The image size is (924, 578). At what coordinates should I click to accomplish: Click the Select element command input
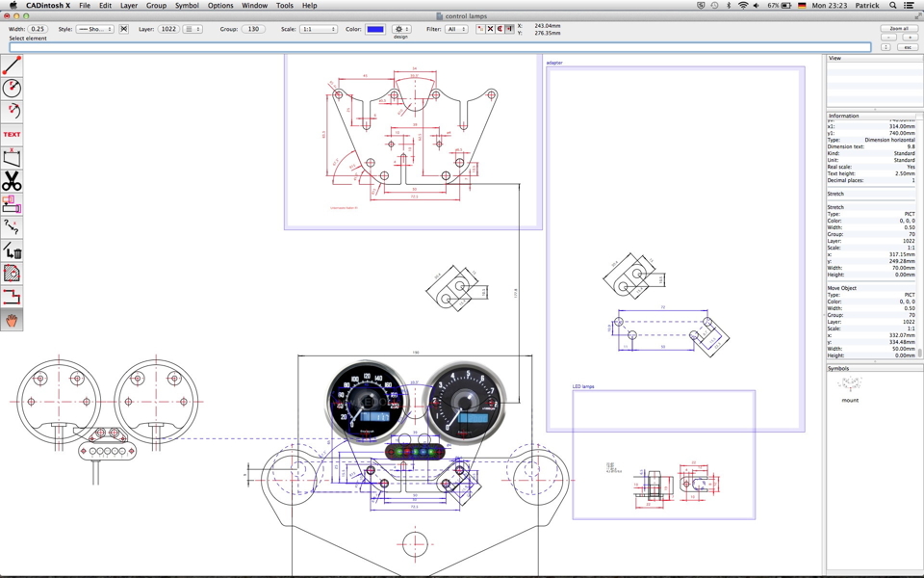440,47
